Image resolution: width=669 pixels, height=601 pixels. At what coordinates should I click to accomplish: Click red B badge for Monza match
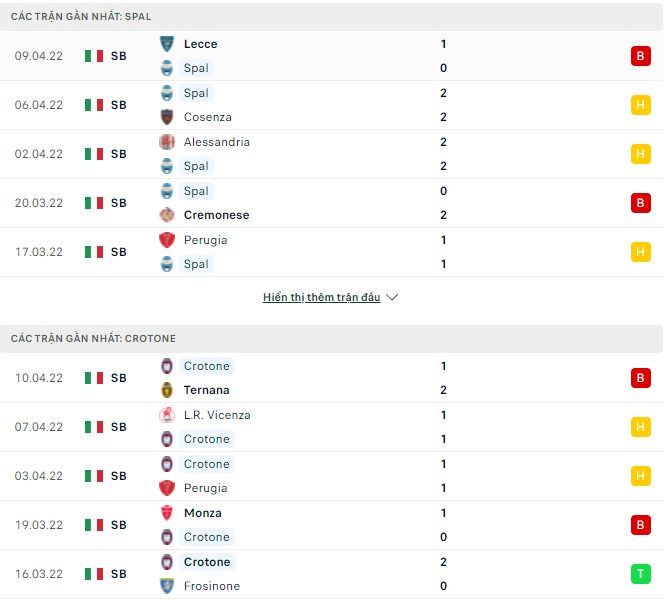(x=640, y=525)
